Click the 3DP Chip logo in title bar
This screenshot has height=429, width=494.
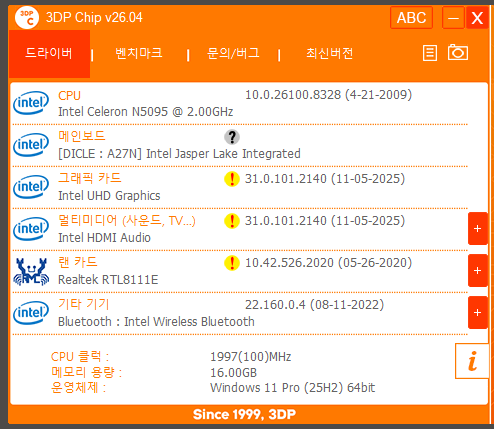click(27, 17)
